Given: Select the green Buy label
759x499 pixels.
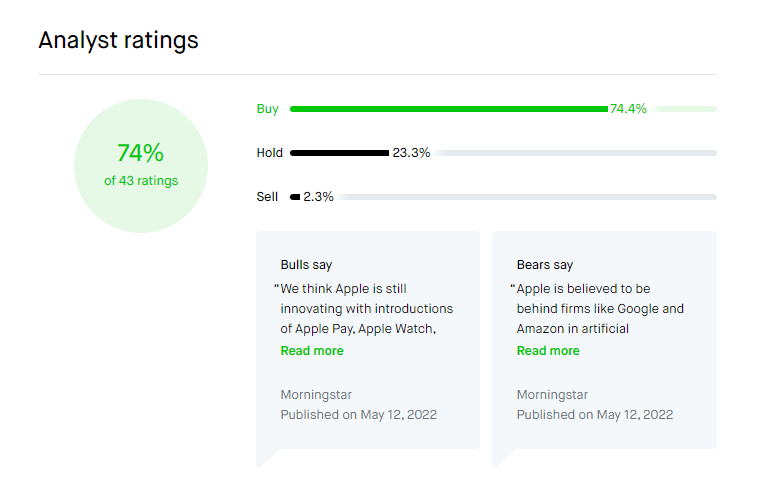Looking at the screenshot, I should click(x=267, y=109).
